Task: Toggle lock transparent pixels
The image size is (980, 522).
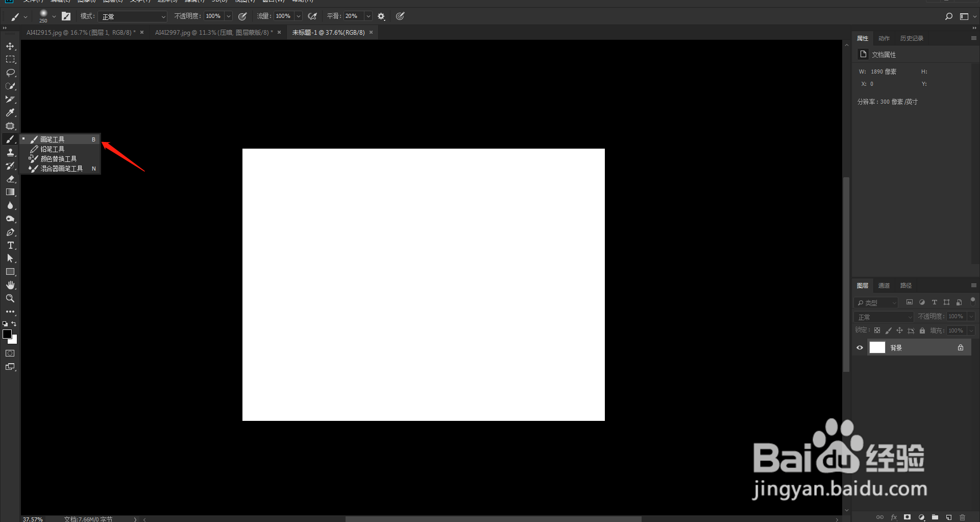Action: pos(877,330)
